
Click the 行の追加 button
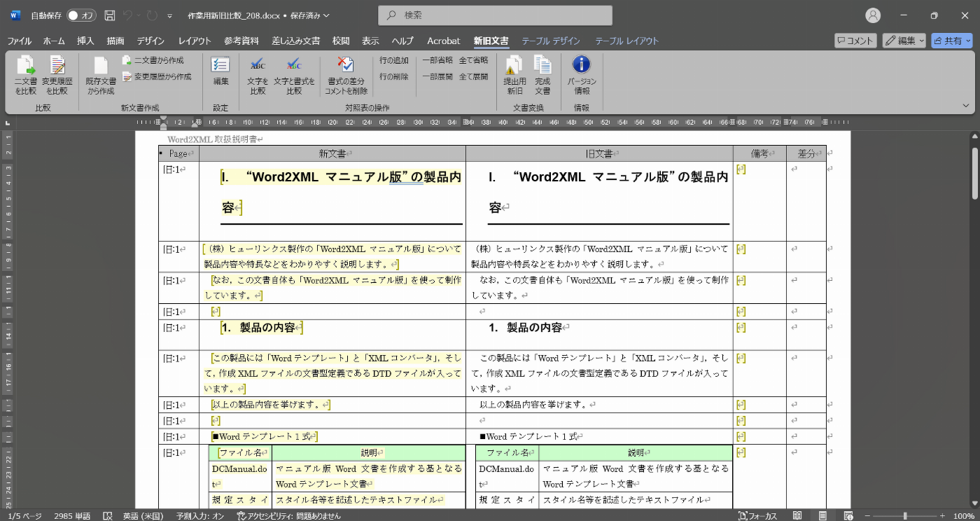tap(394, 61)
